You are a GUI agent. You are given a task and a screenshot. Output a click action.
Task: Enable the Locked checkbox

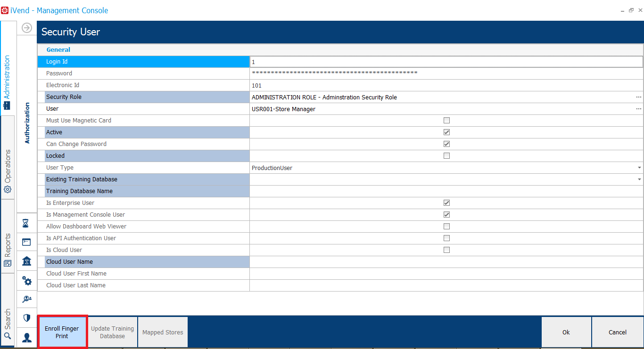pyautogui.click(x=446, y=156)
